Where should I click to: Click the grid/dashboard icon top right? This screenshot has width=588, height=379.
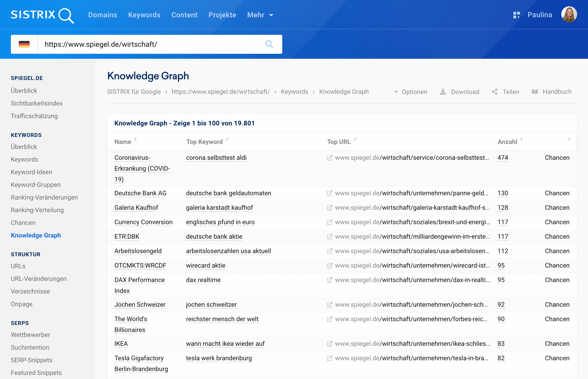point(514,15)
